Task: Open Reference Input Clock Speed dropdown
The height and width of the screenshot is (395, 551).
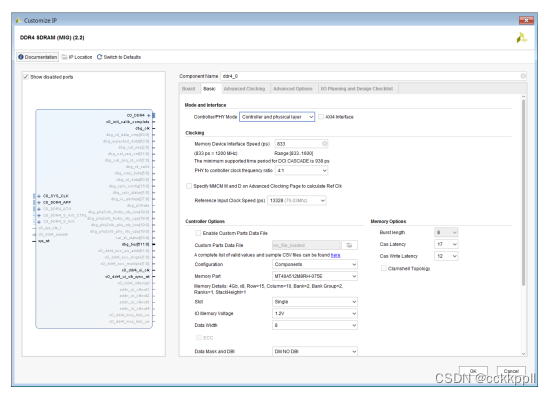Action: [297, 200]
